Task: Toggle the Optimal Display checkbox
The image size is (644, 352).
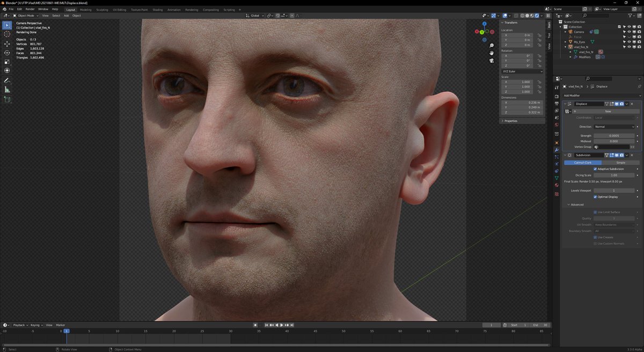Action: (595, 197)
